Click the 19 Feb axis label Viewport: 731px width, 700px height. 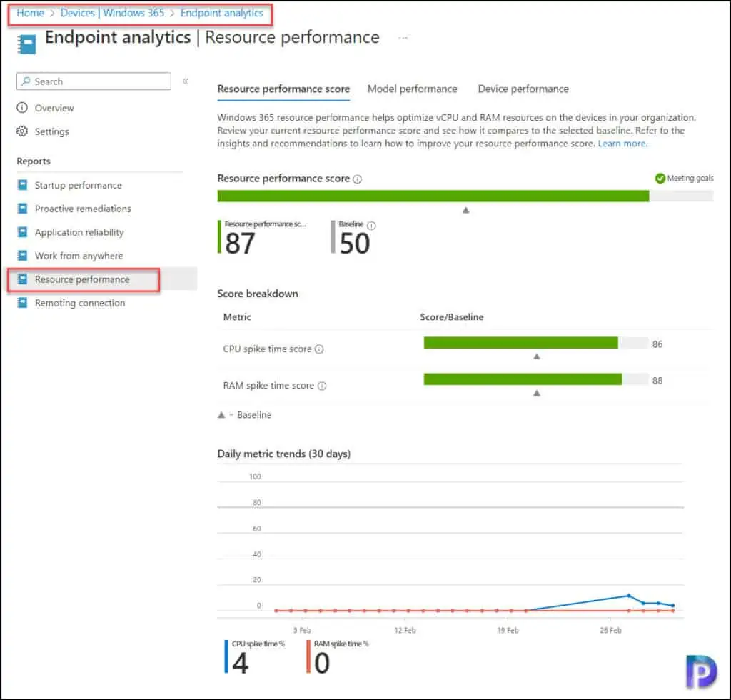point(508,631)
